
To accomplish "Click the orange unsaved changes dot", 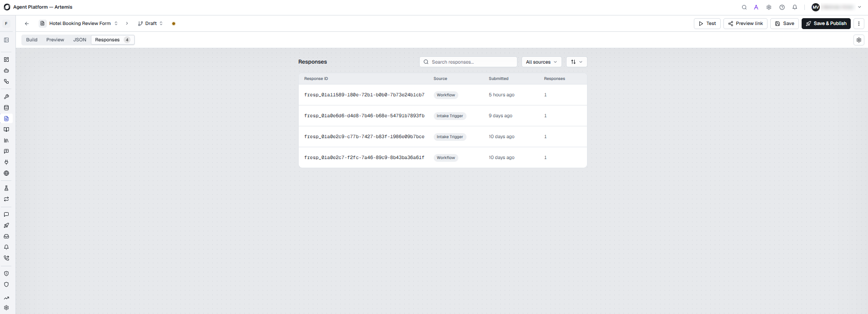I will pos(174,24).
